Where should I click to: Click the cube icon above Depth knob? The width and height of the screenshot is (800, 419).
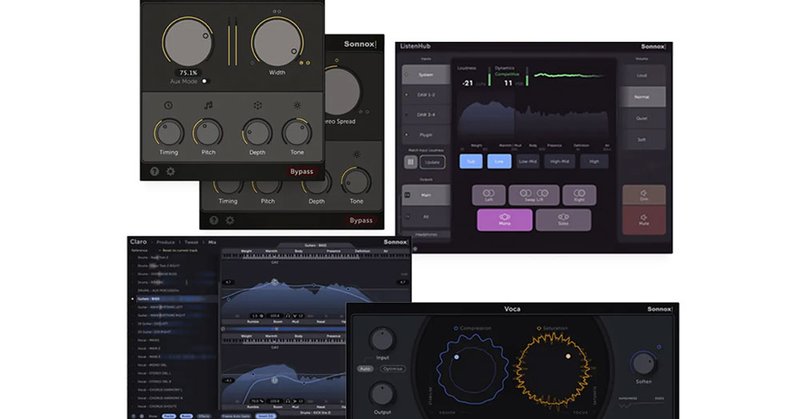click(x=258, y=106)
